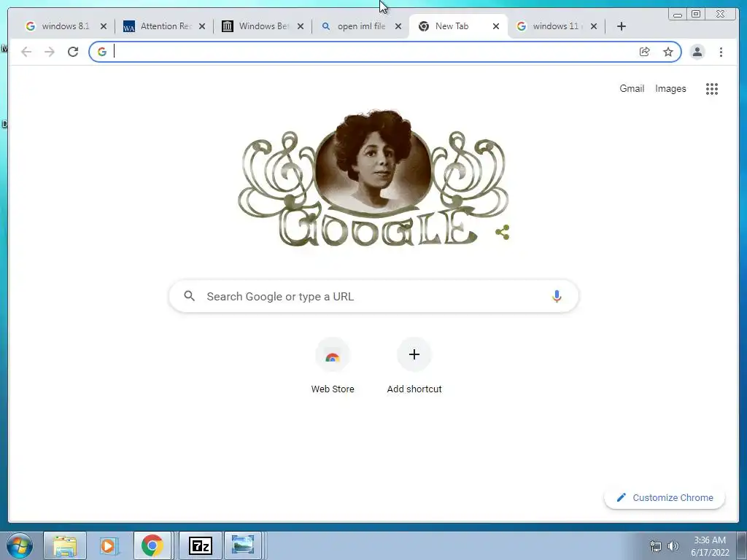Open the Gmail link
Screen dimensions: 747x560
(632, 88)
